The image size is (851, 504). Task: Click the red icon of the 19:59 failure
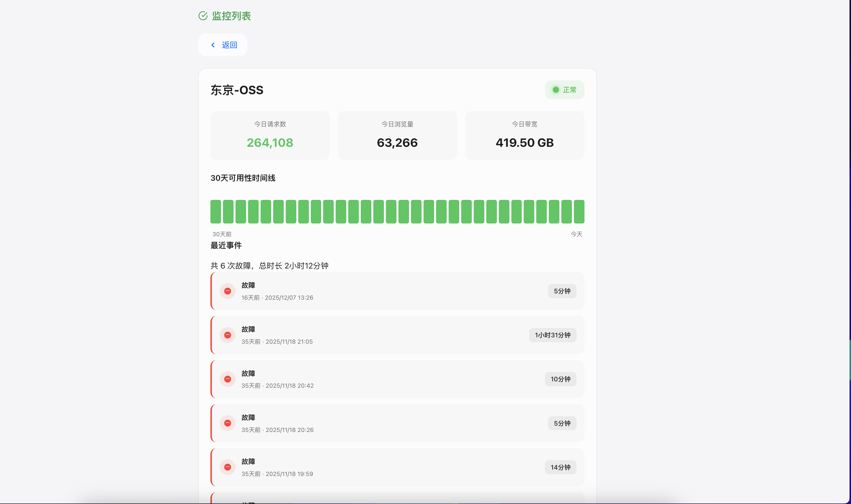click(228, 467)
